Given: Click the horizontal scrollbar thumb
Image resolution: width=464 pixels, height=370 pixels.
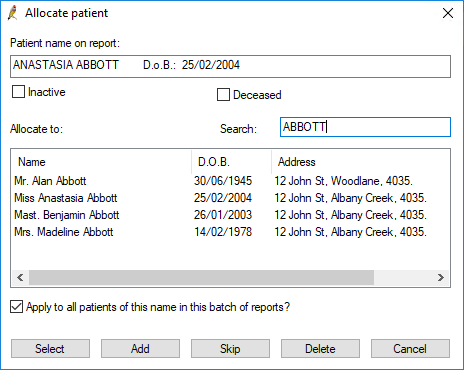Looking at the screenshot, I should [201, 277].
